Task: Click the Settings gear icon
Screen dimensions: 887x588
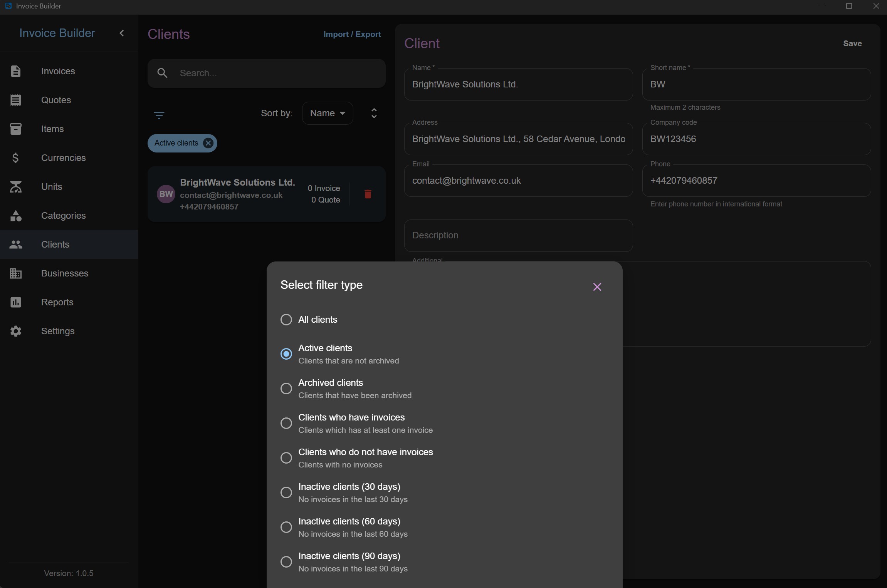Action: pyautogui.click(x=16, y=331)
